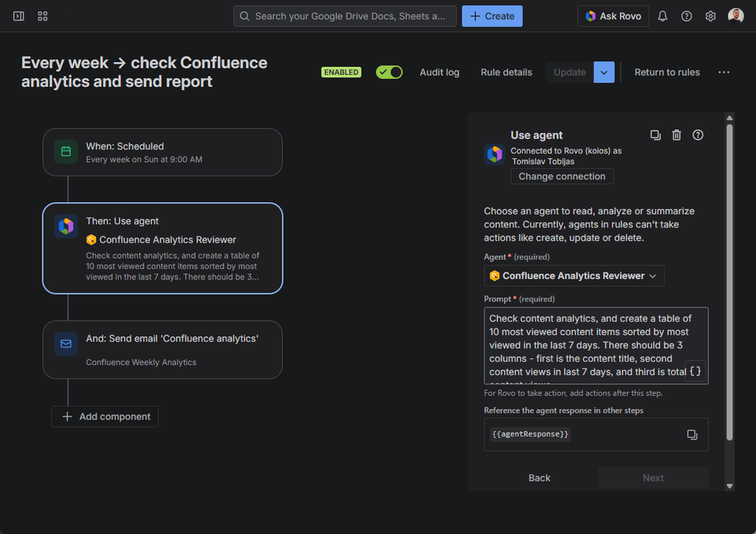Open more actions ellipsis menu
Screen dimensions: 756x534
(723, 73)
